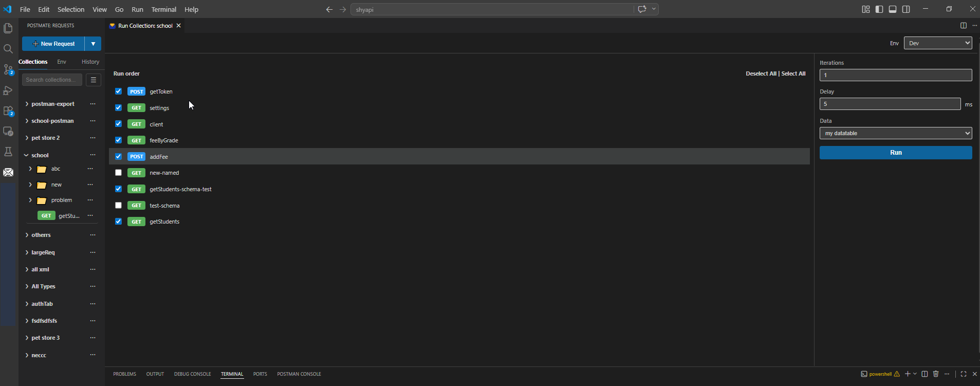The height and width of the screenshot is (386, 980).
Task: Click the Iterations input field
Action: (896, 75)
